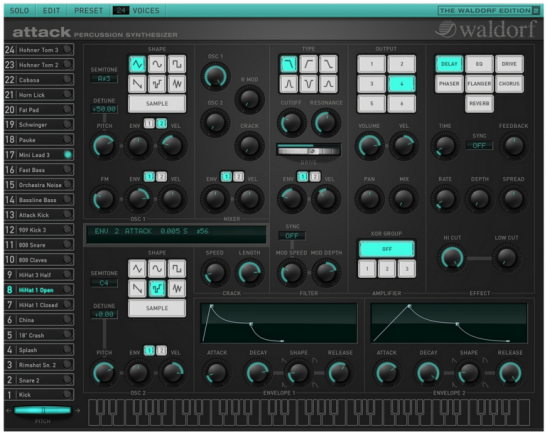Open the OSC 1 Semitone A#3 value field

point(104,79)
